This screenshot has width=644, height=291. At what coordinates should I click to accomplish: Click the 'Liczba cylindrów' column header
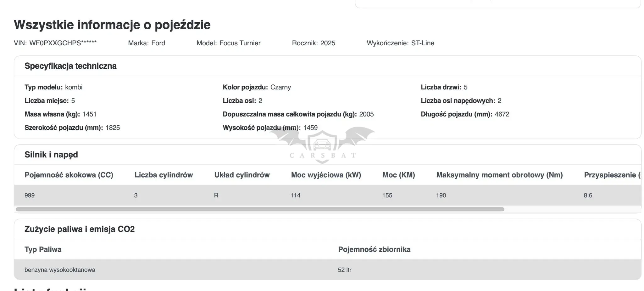[164, 175]
